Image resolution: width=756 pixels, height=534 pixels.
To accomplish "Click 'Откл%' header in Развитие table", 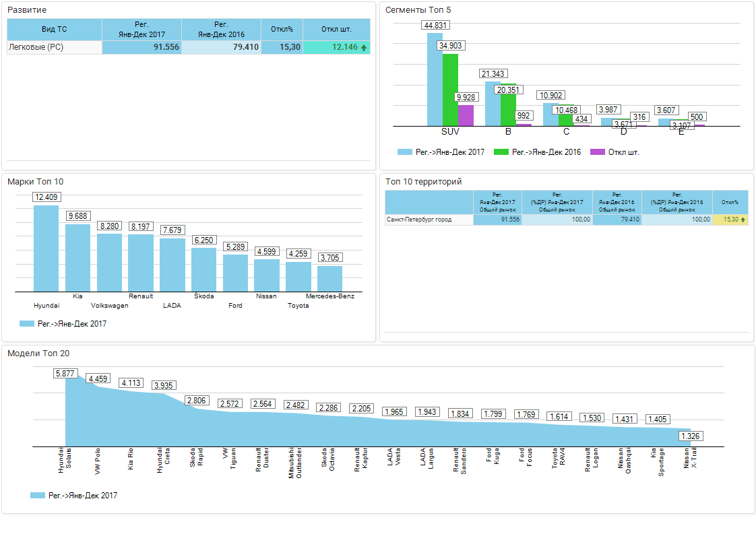I will click(282, 30).
